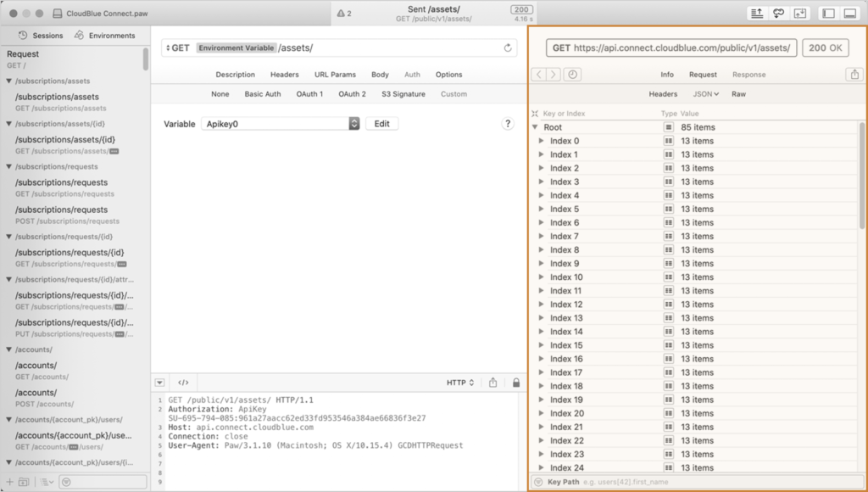Click the Sessions clock icon
Image resolution: width=868 pixels, height=492 pixels.
click(x=23, y=36)
